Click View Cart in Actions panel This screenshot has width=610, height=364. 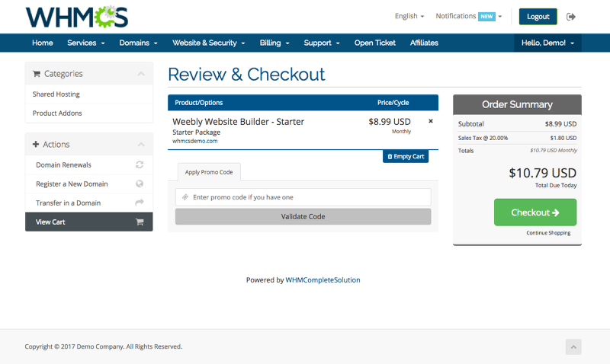88,222
